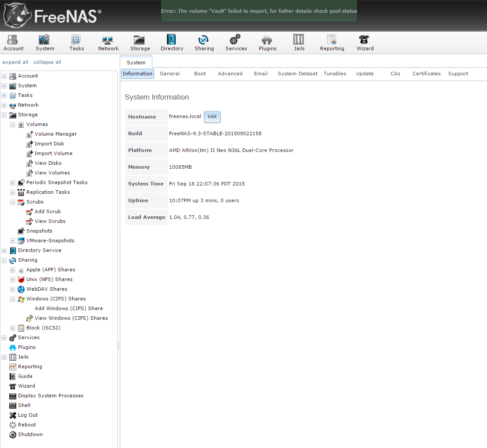Image resolution: width=487 pixels, height=448 pixels.
Task: Collapse the Sharing tree node
Action: [x=4, y=260]
